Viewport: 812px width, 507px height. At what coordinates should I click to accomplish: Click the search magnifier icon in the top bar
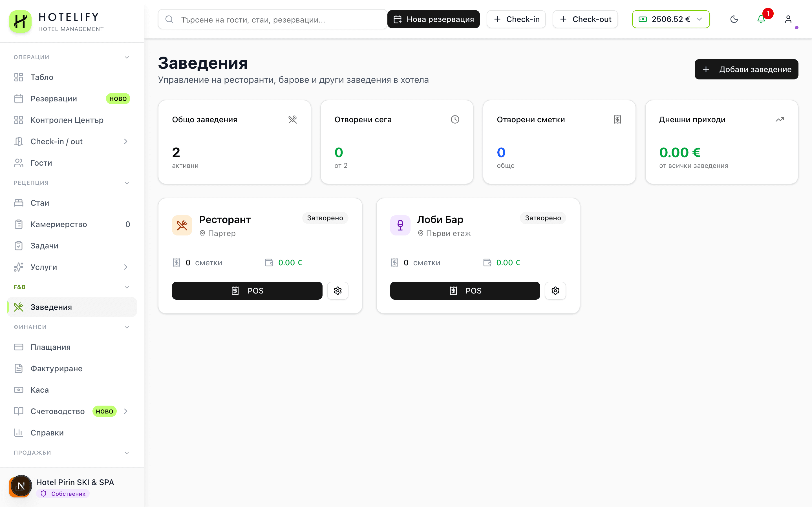click(x=169, y=19)
